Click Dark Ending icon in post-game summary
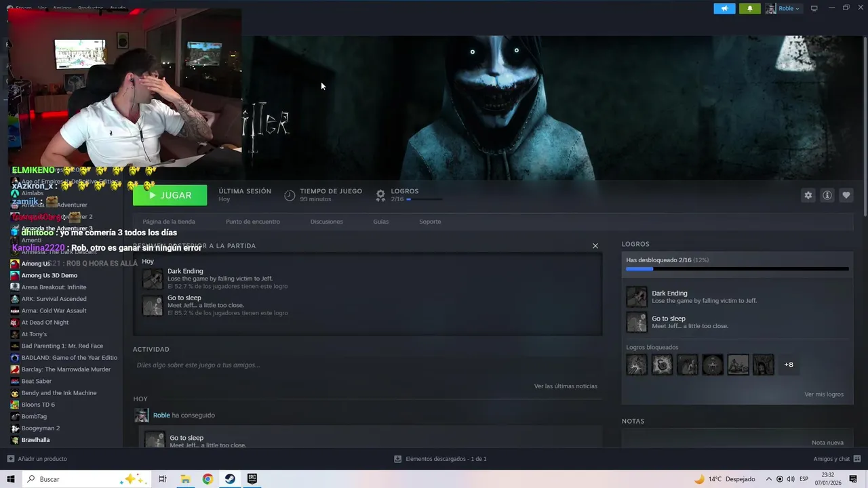 click(153, 279)
